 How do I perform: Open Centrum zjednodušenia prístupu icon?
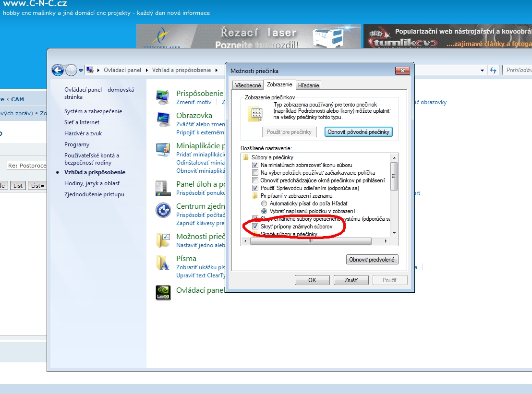click(163, 210)
